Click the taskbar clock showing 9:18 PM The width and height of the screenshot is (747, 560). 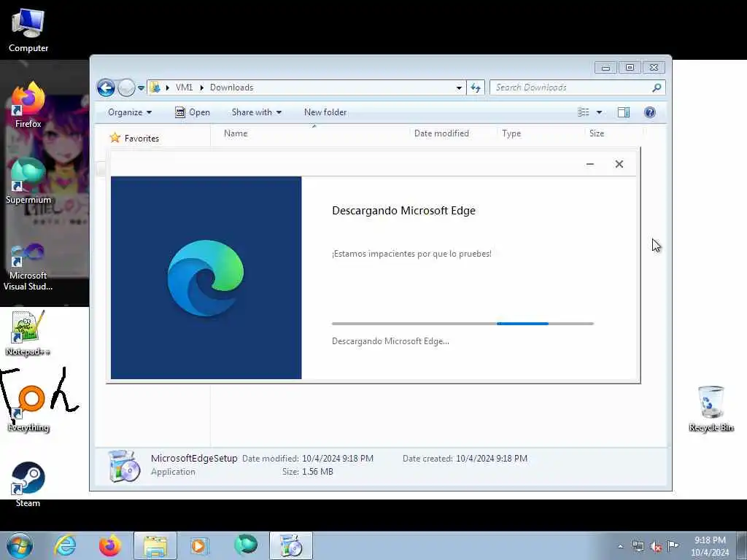pos(710,545)
